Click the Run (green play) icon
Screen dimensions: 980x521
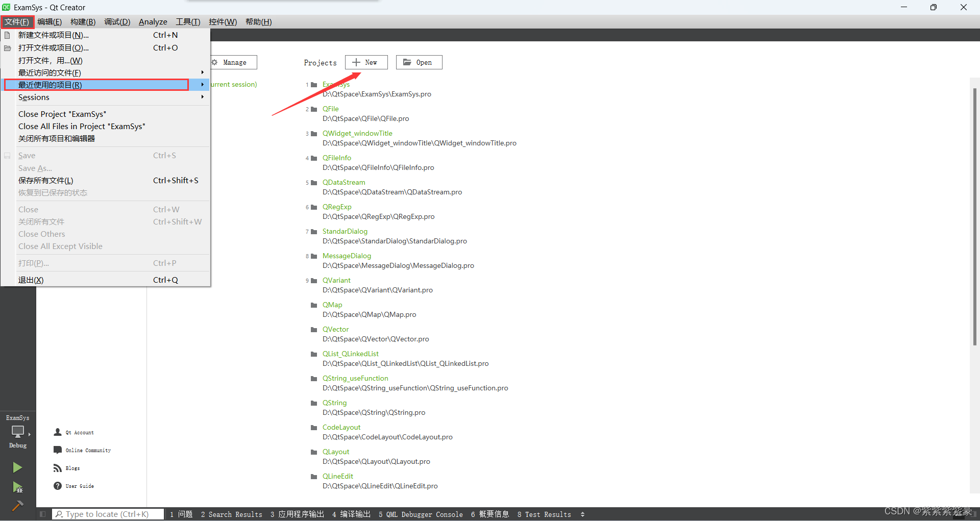[17, 467]
